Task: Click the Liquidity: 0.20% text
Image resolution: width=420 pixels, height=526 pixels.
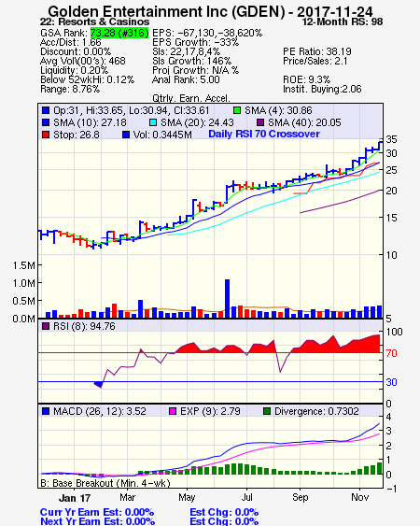Action: [74, 70]
